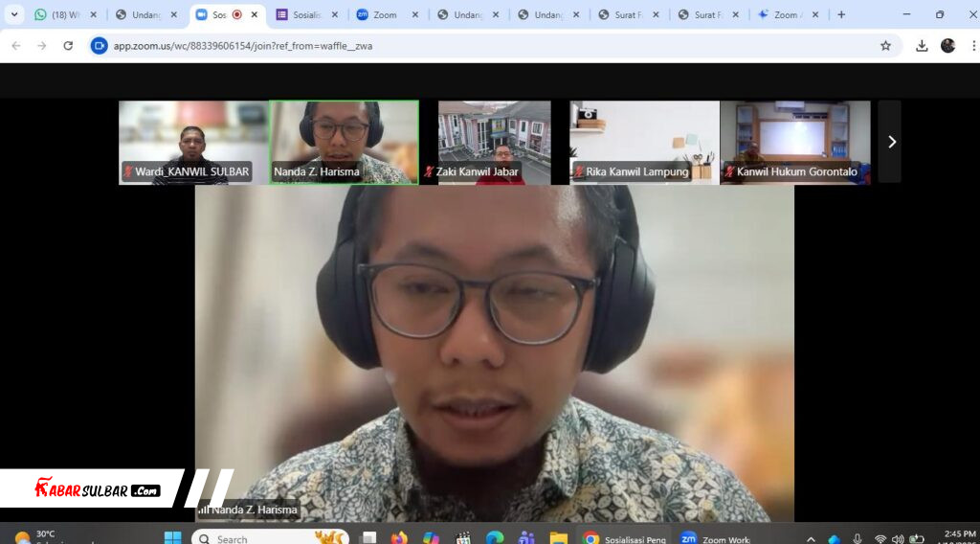Click the site info icon in address bar
Image resolution: width=980 pixels, height=544 pixels.
[100, 45]
